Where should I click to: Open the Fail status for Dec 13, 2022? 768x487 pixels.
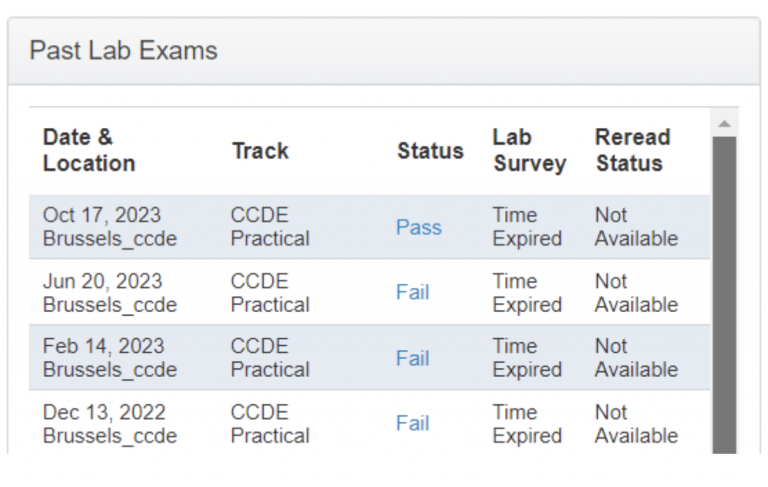[412, 423]
